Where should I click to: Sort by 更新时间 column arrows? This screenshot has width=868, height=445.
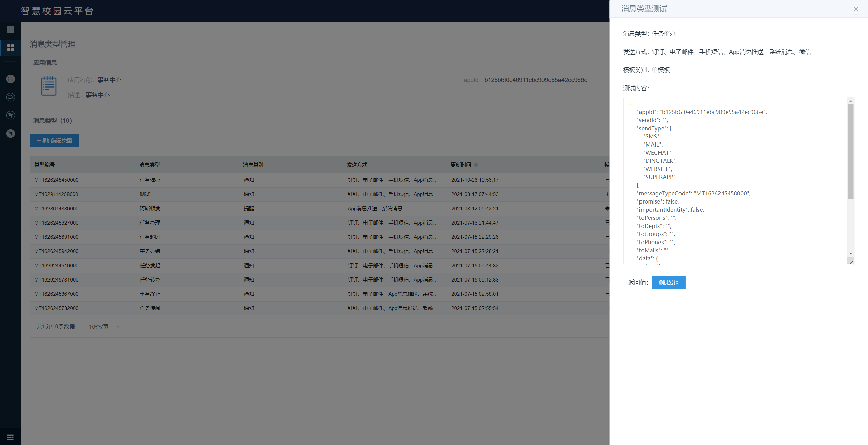coord(476,165)
